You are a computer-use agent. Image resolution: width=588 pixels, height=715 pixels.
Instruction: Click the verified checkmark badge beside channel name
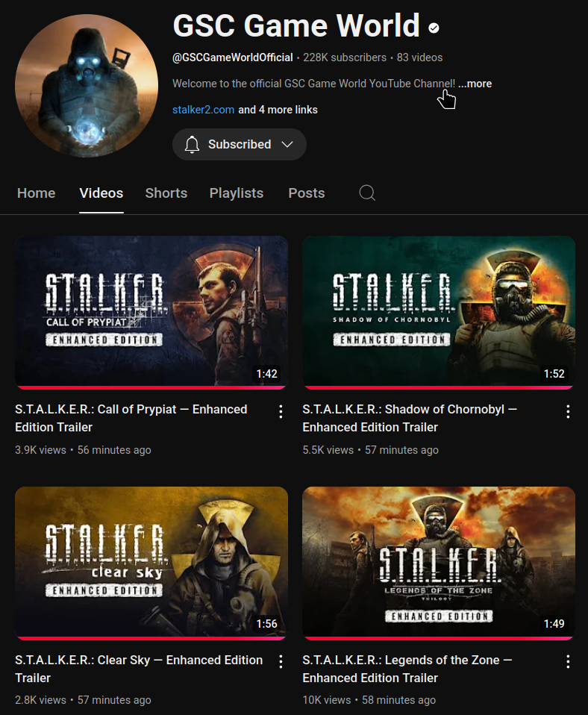[x=434, y=28]
